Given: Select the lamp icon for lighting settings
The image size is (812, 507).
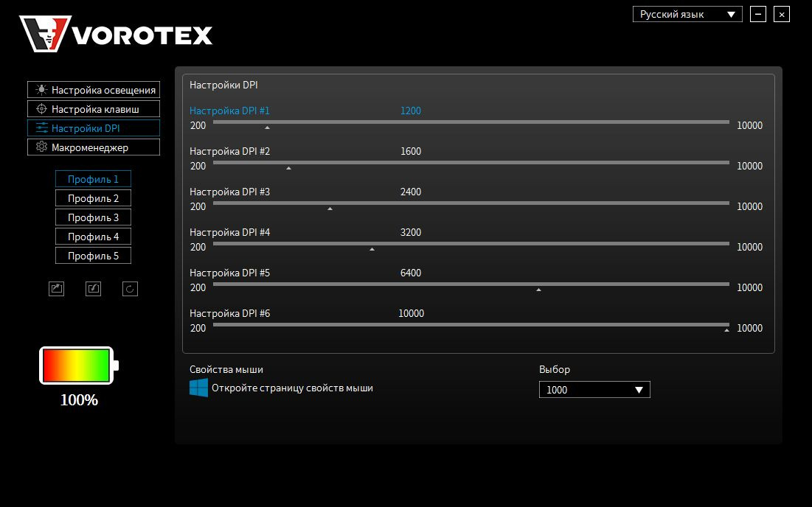Looking at the screenshot, I should coord(43,89).
